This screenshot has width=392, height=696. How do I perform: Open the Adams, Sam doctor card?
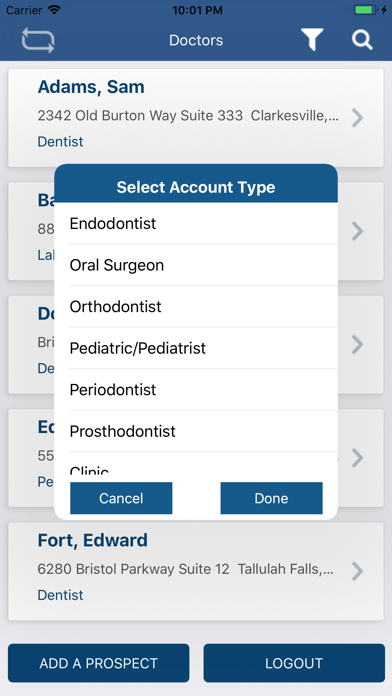click(196, 118)
